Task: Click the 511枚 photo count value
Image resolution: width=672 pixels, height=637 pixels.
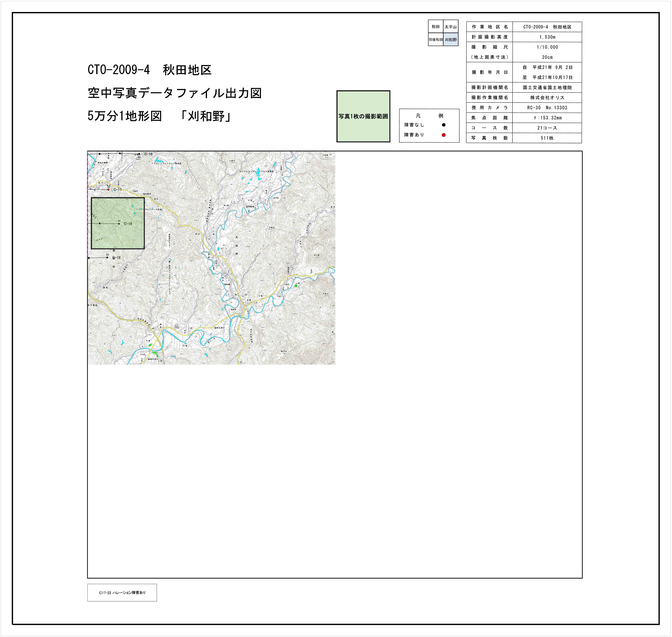Action: [x=547, y=138]
